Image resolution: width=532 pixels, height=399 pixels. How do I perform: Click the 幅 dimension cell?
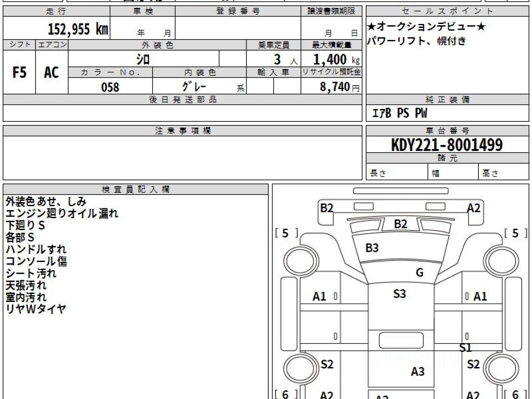coord(454,172)
